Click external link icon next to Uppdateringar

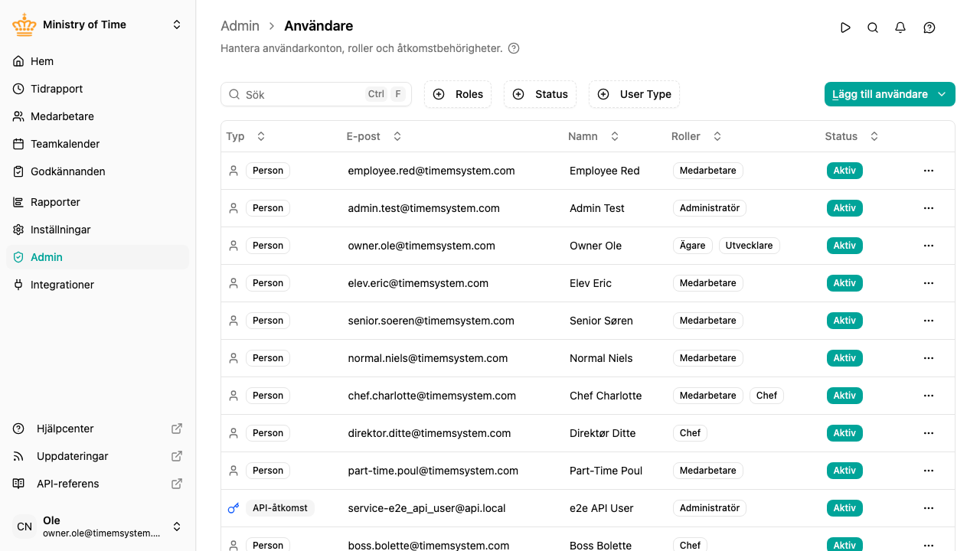click(x=177, y=456)
